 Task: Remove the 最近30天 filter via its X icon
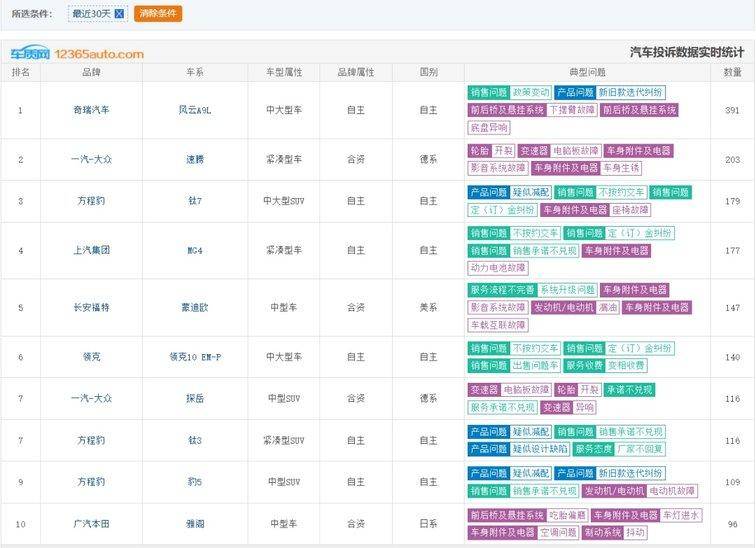point(120,14)
